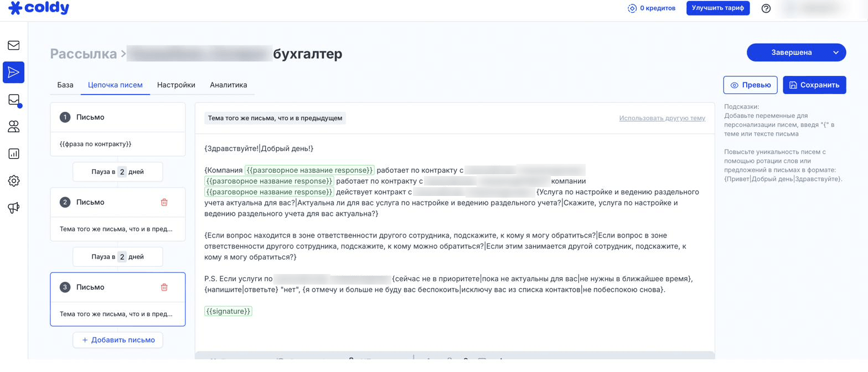
Task: Edit pause days after letter 1
Action: [x=122, y=172]
